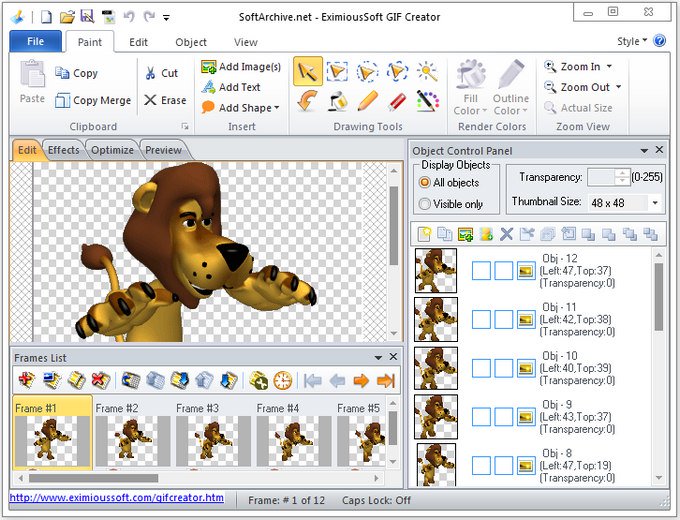The width and height of the screenshot is (680, 520).
Task: Select the paint bucket fill tool
Action: 337,102
